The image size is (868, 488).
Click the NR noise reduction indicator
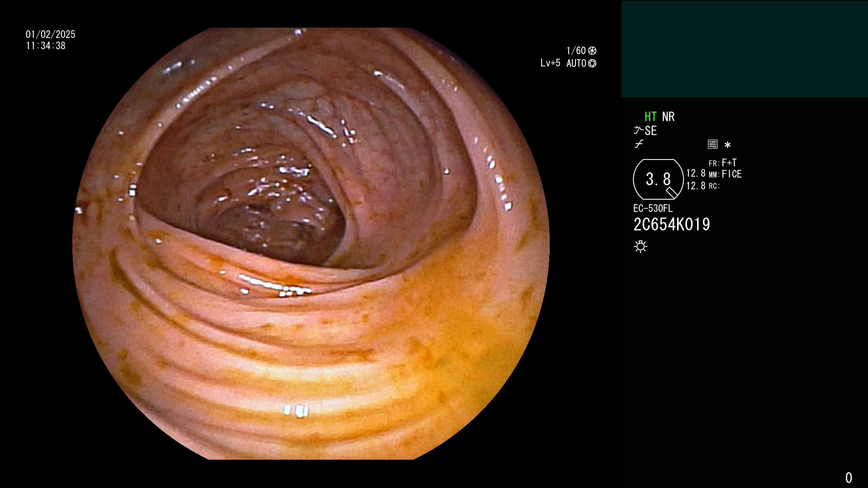coord(668,117)
